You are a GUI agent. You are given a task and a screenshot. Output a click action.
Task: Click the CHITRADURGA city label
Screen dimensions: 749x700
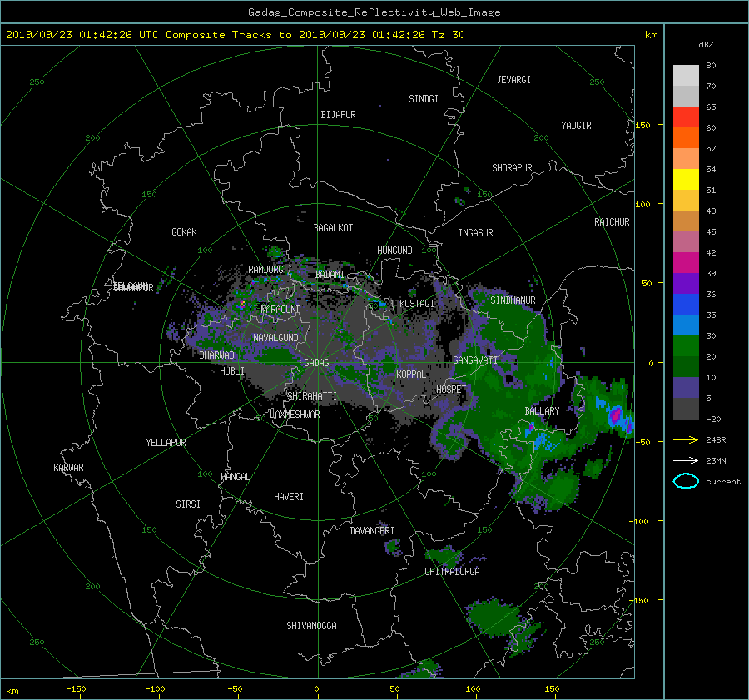coord(452,572)
